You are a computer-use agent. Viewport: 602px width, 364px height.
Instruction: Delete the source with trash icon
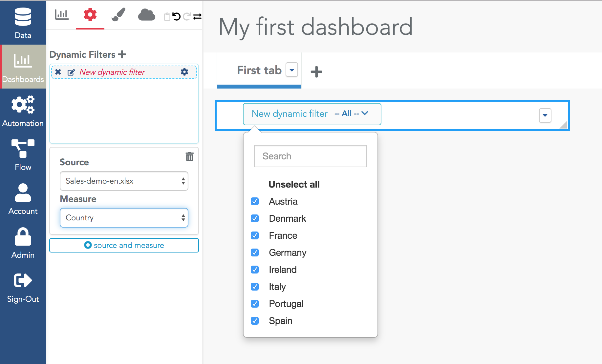(x=189, y=156)
